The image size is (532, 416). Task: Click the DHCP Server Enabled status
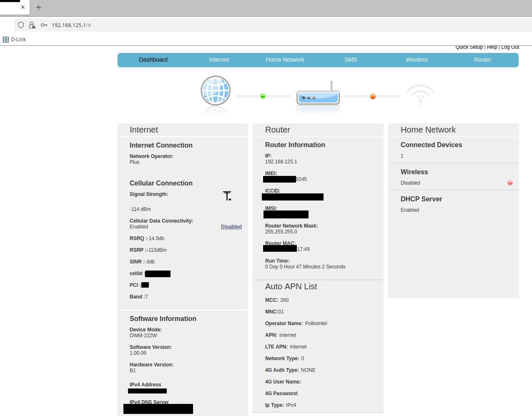pyautogui.click(x=410, y=210)
